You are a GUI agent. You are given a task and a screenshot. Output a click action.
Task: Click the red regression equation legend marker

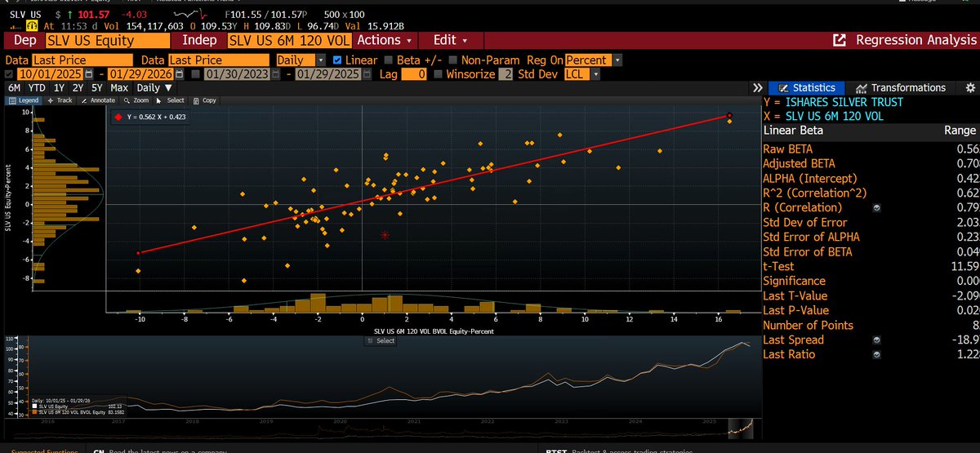point(118,117)
